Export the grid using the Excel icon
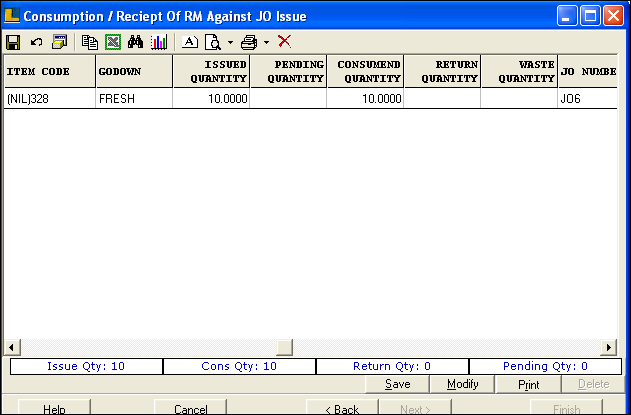 click(x=113, y=42)
